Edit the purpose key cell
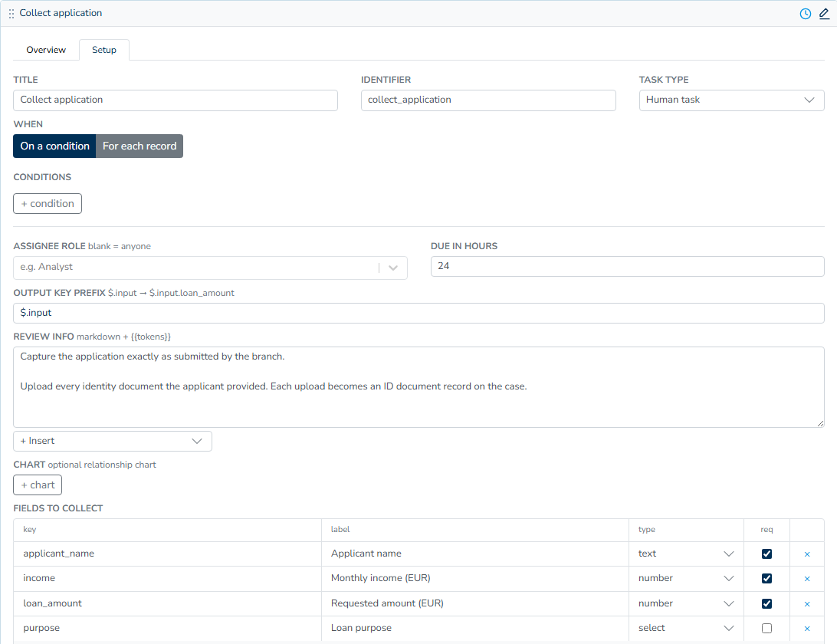Screen dimensions: 837x644 click(168, 628)
